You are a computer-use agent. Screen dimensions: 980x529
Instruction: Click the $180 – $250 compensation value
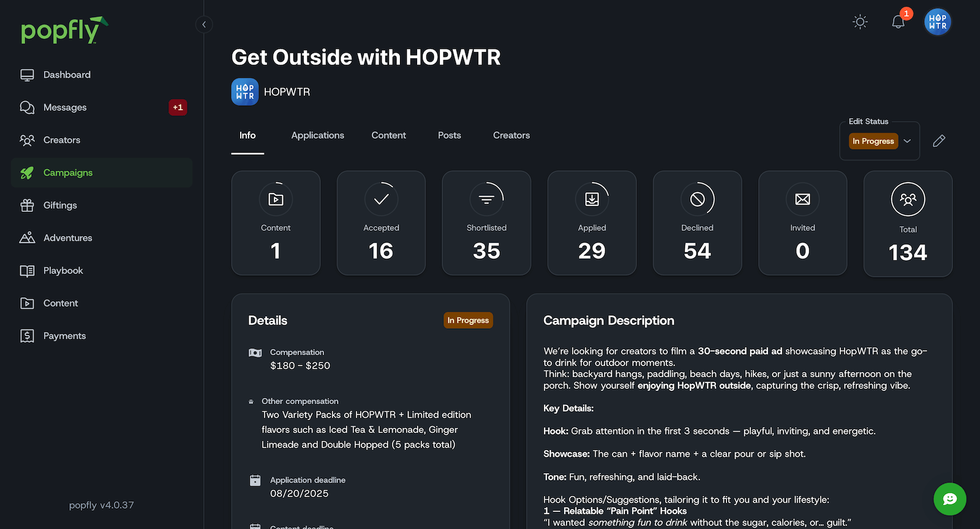[x=300, y=366]
